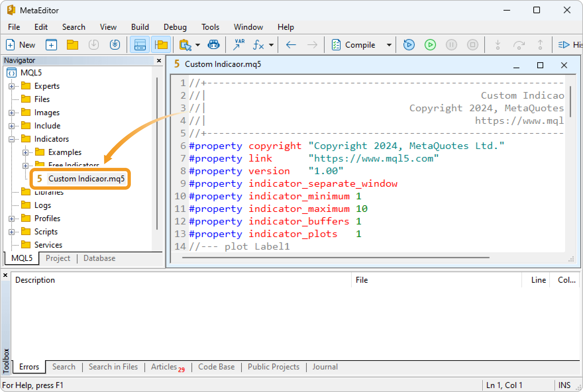
Task: Click the Navigator vertical scrollbar
Action: 157,153
